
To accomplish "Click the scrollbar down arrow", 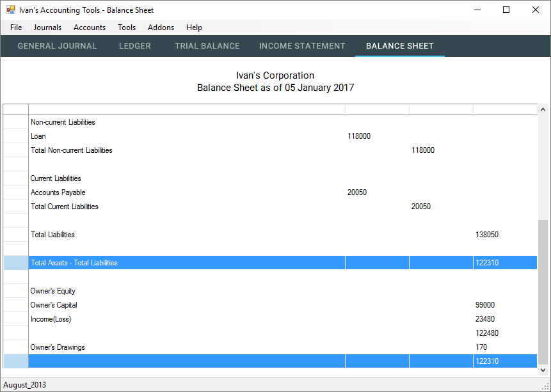I will (x=543, y=370).
